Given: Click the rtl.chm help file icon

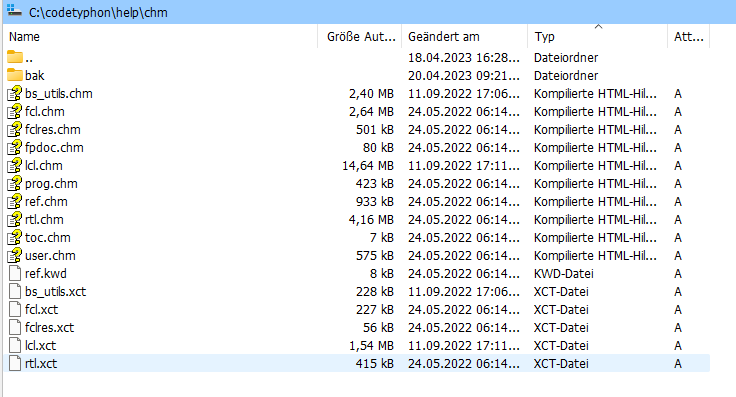Looking at the screenshot, I should (15, 219).
